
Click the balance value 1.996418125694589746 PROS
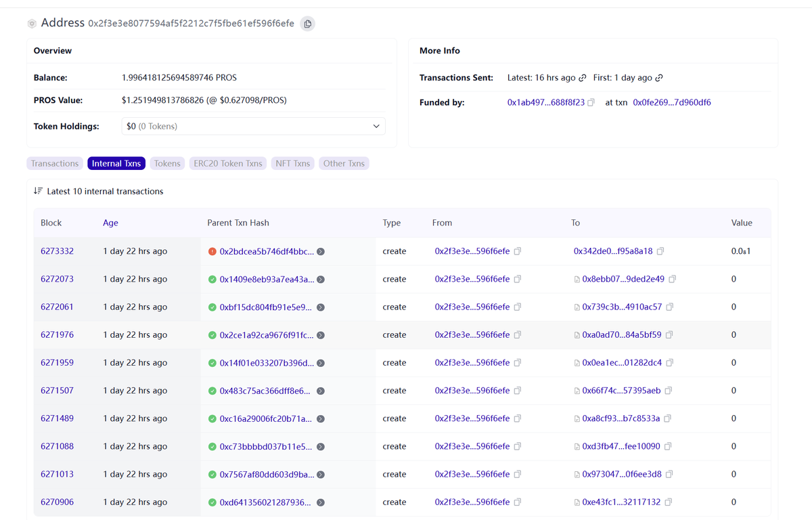point(179,78)
